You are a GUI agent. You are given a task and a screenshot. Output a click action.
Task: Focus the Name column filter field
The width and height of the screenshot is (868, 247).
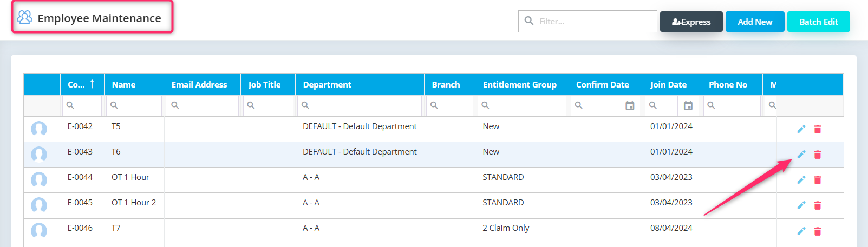(x=134, y=106)
